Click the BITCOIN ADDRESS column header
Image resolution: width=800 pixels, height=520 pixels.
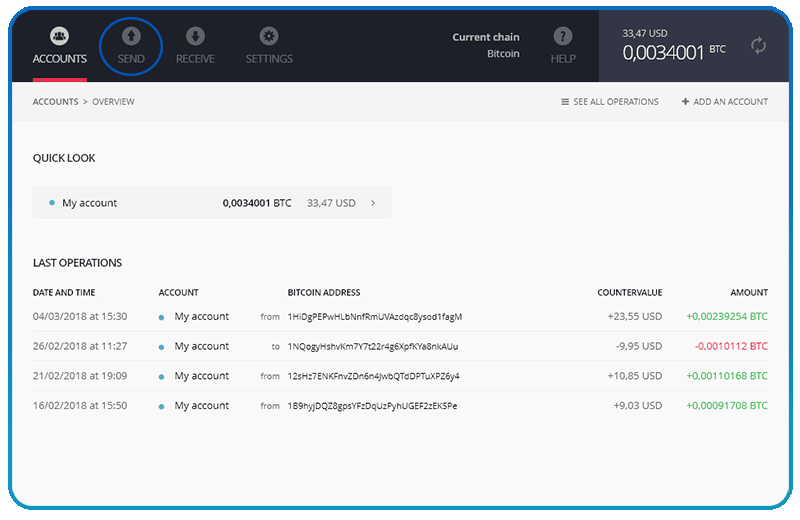coord(324,292)
